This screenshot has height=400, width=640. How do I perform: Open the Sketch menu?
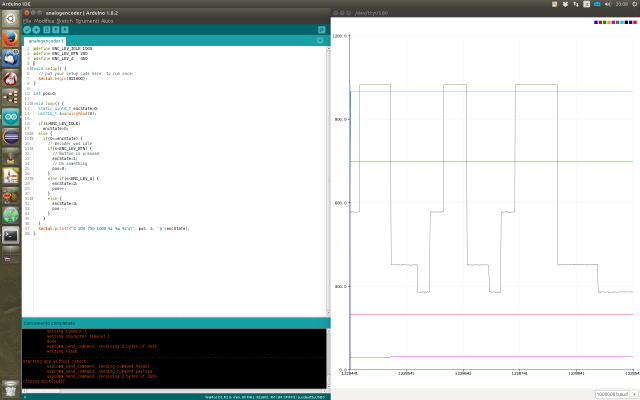64,21
